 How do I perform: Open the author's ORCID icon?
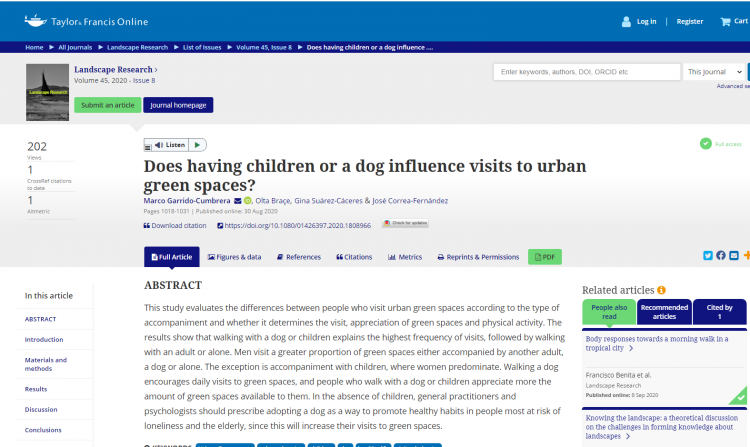point(248,200)
